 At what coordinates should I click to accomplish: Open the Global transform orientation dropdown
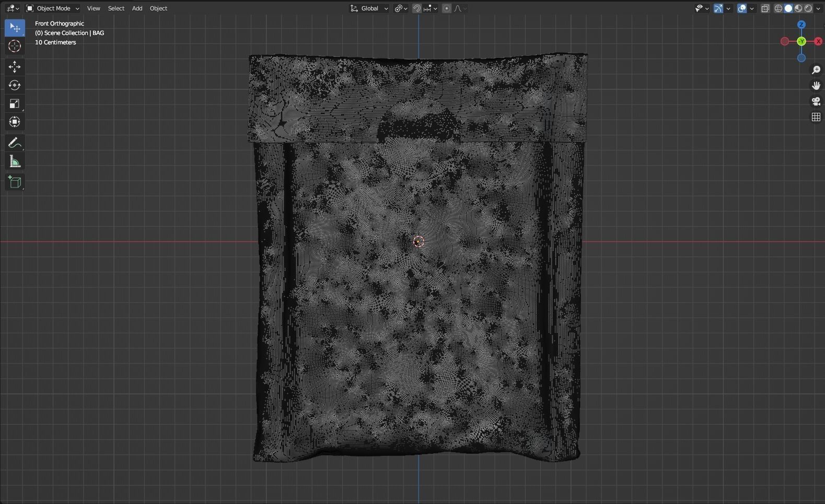click(x=369, y=8)
